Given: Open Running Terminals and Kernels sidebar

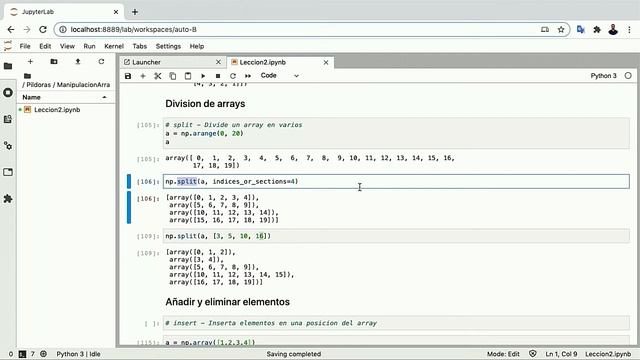Looking at the screenshot, I should (x=8, y=93).
